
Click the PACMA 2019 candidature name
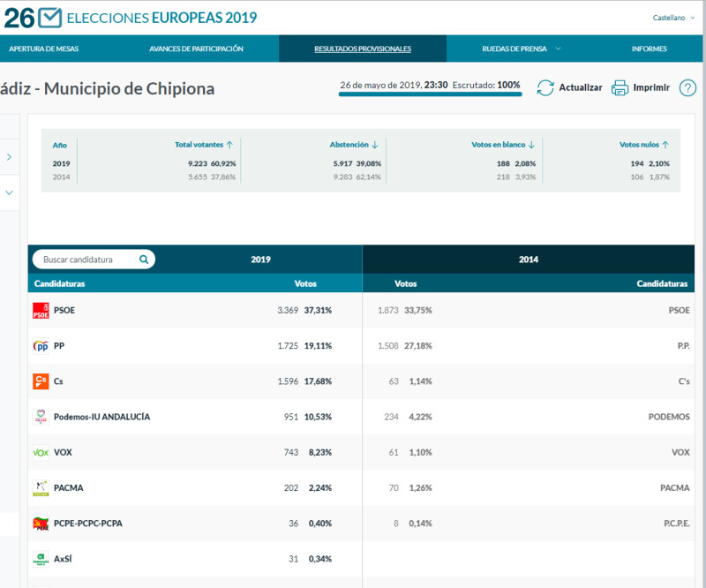coord(69,488)
